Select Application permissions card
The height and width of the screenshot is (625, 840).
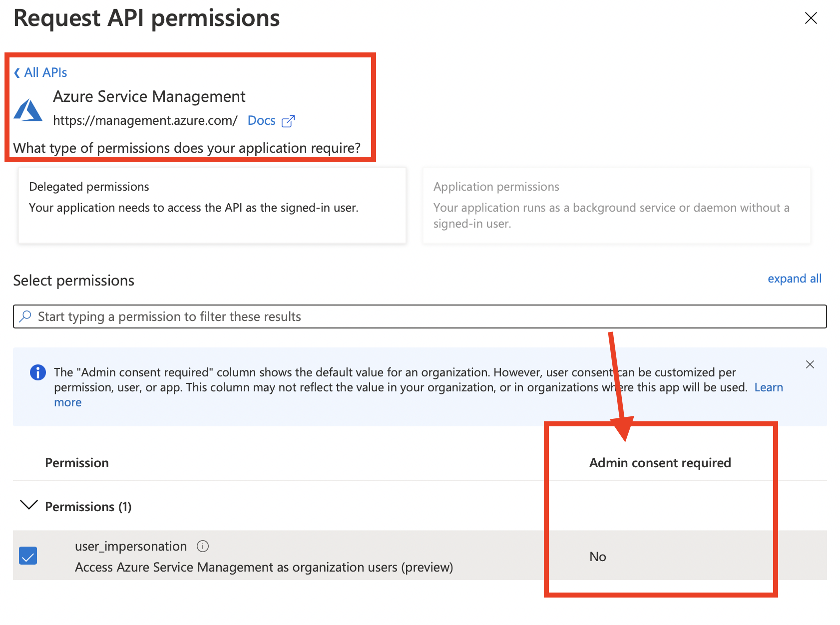[616, 205]
